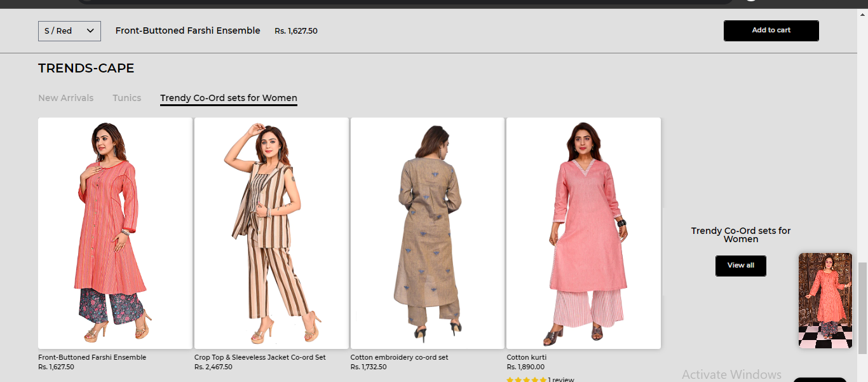Screen dimensions: 868x382
Task: Open Front-Buttoned Farshi Ensemble title link below image
Action: pos(92,357)
